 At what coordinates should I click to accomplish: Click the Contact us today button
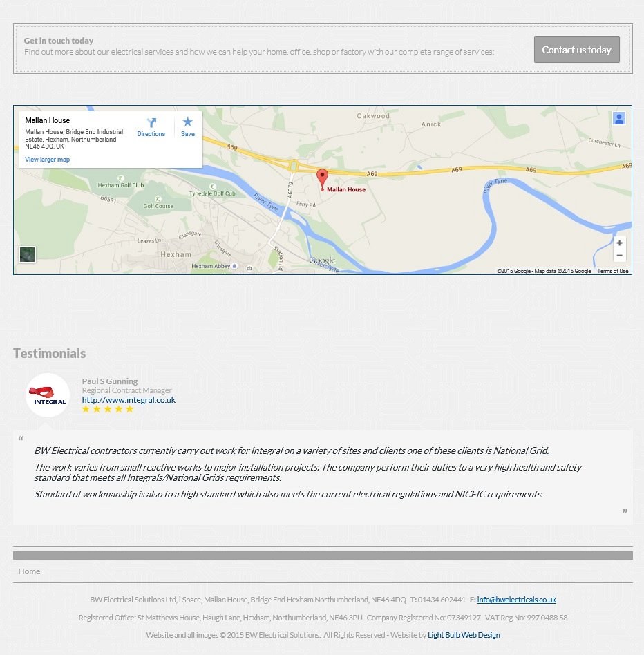tap(576, 50)
